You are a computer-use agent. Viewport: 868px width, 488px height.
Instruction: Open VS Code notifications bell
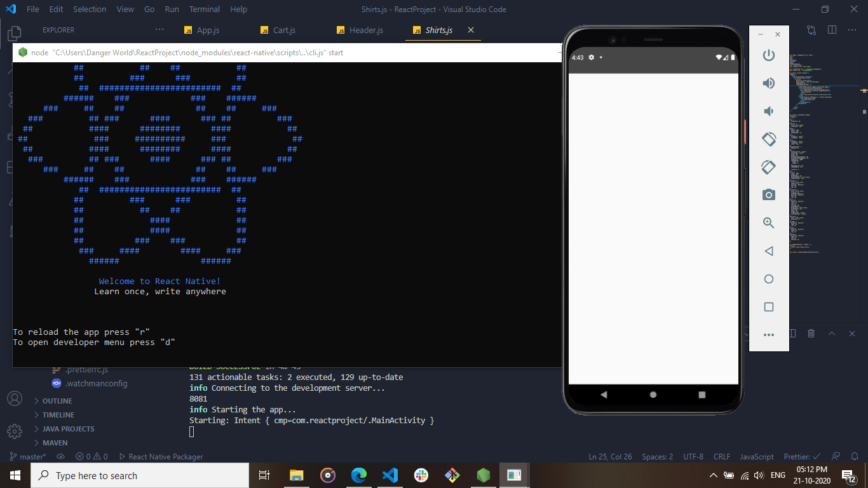pos(855,456)
